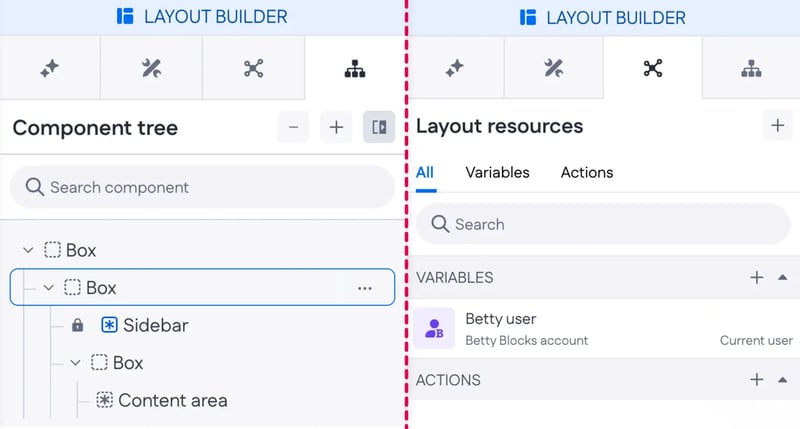Switch to the Variables tab
This screenshot has width=800, height=429.
coord(497,172)
